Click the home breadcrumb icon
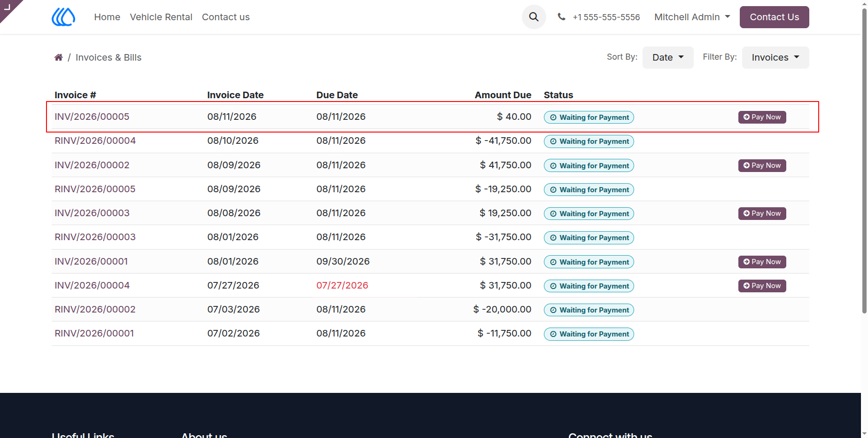This screenshot has height=438, width=868. tap(59, 57)
